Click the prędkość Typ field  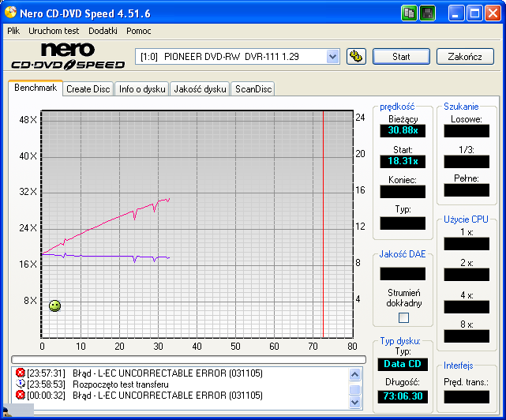click(403, 223)
